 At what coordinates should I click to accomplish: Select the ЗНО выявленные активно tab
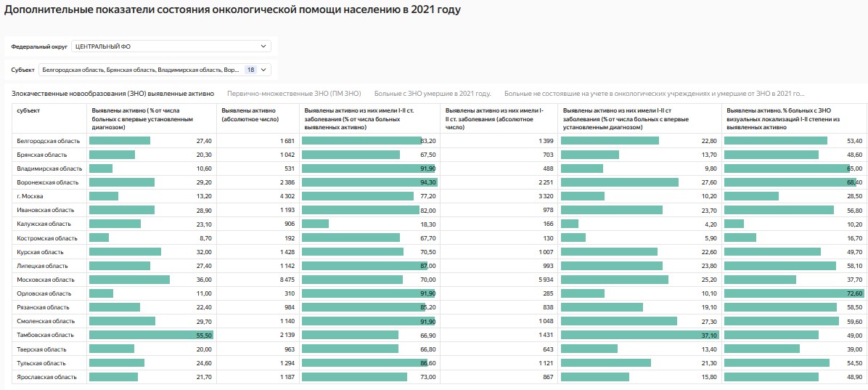(112, 94)
